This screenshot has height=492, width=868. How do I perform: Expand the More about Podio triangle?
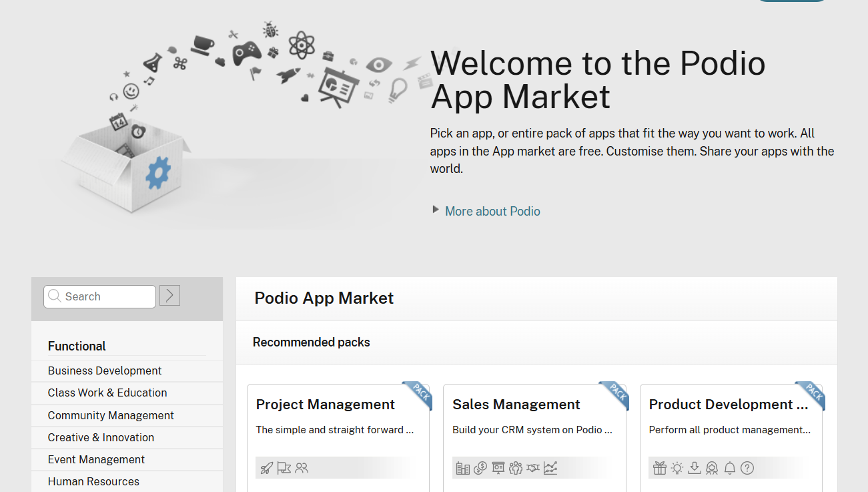point(436,210)
